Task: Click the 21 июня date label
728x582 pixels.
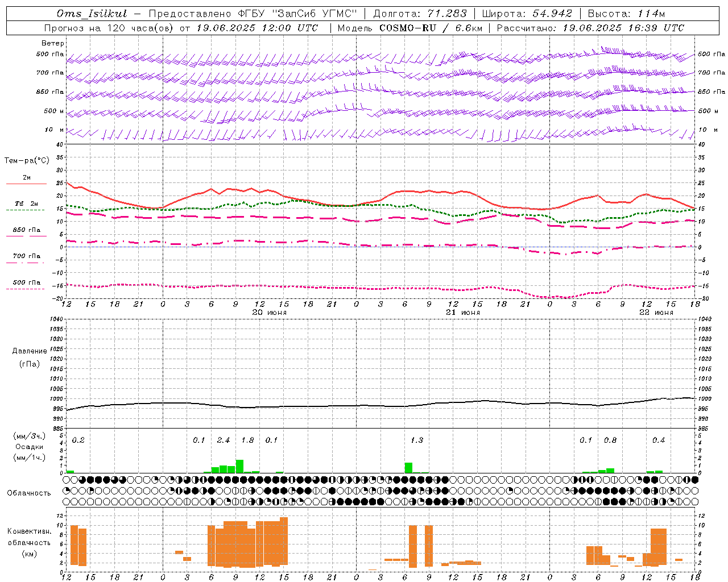Action: [x=463, y=313]
